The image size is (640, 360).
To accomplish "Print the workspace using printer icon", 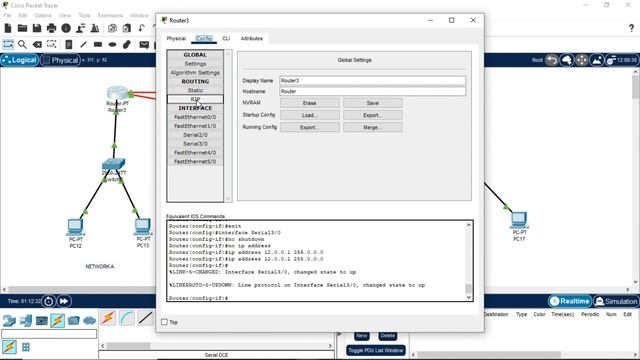I will 51,28.
